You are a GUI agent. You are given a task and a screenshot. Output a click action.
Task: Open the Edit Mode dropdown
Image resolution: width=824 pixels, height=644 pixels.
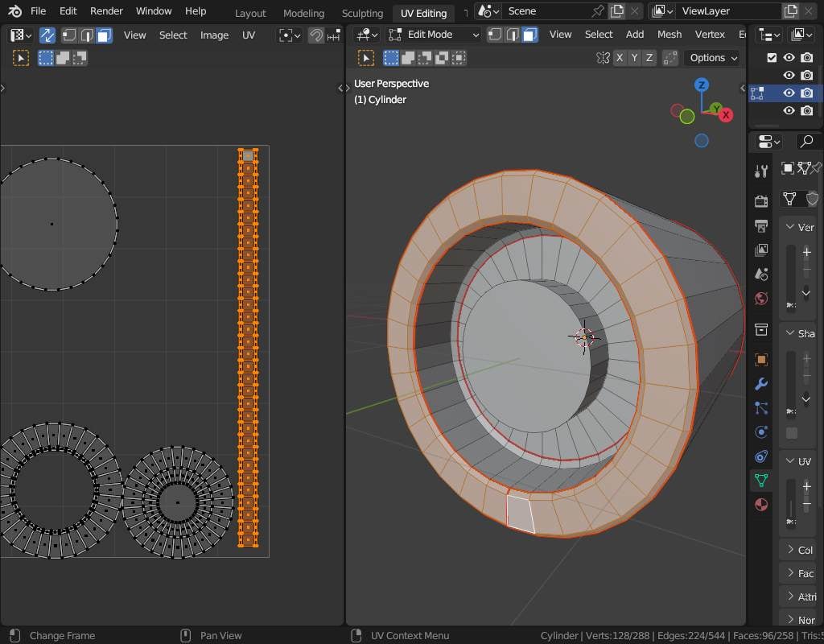pyautogui.click(x=433, y=35)
